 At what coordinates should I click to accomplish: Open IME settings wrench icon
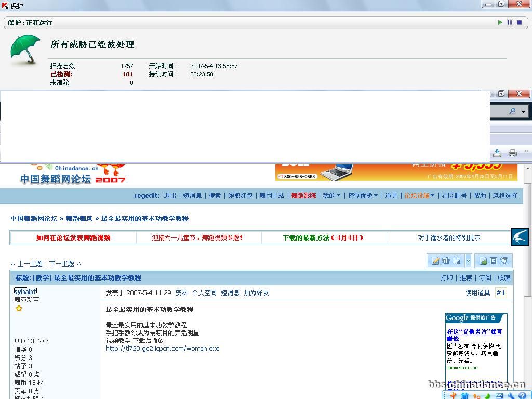511,396
